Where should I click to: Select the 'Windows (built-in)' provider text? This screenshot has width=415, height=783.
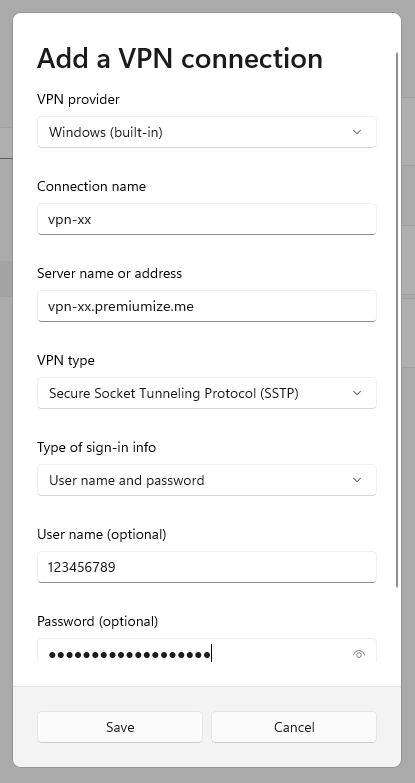tap(106, 132)
